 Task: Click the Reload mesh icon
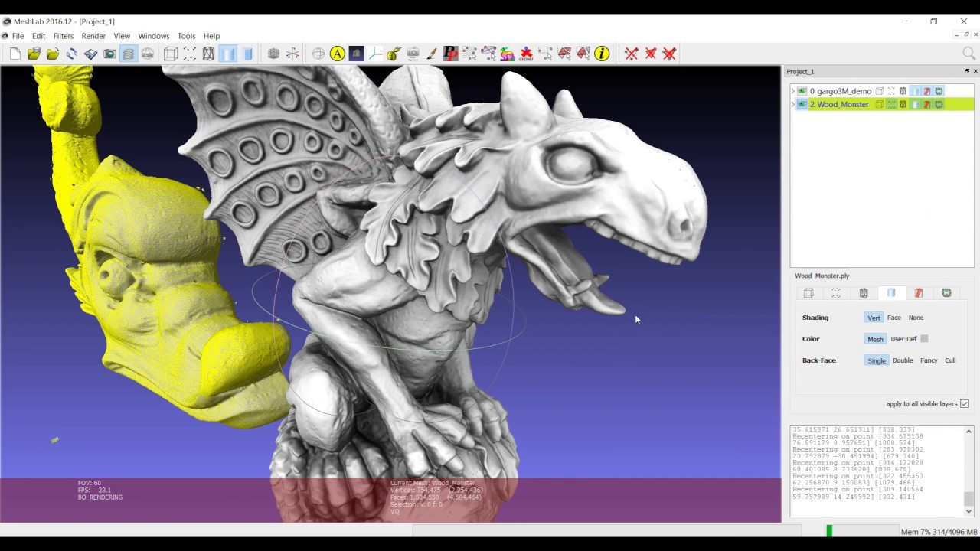coord(71,54)
